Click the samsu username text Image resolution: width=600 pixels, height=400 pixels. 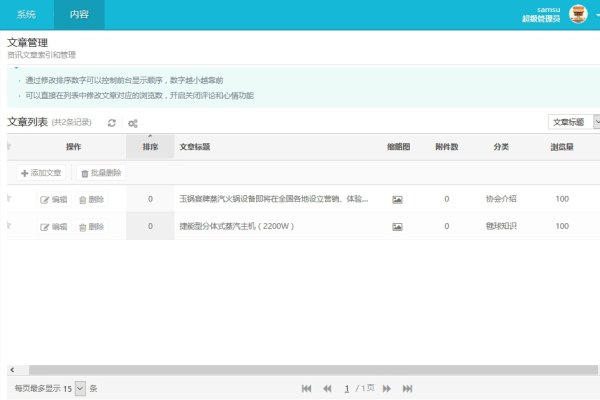[x=548, y=10]
